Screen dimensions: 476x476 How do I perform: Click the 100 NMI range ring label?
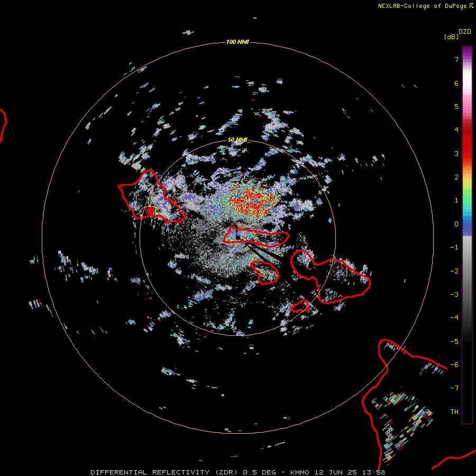point(237,42)
